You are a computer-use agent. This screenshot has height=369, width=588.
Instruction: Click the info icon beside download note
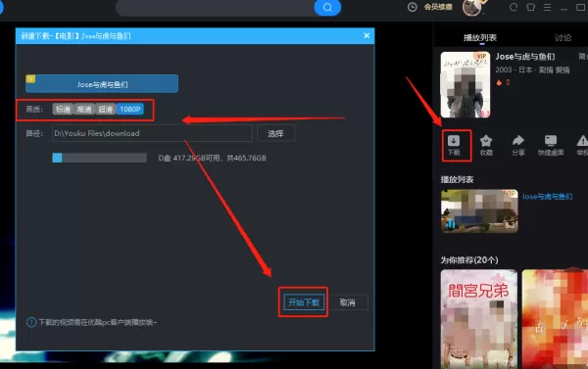point(31,322)
